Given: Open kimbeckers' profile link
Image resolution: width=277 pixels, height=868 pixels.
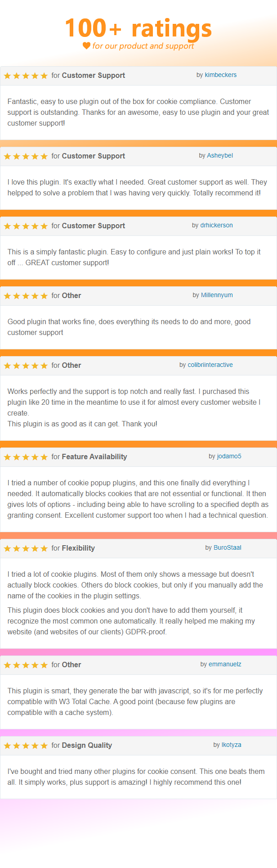Looking at the screenshot, I should (220, 75).
